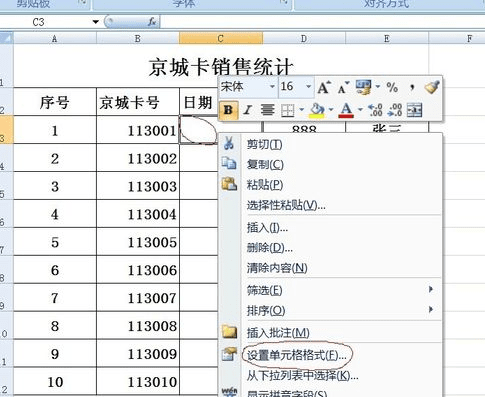
Task: Open 选择性粘贴(V)... dialog
Action: point(331,205)
